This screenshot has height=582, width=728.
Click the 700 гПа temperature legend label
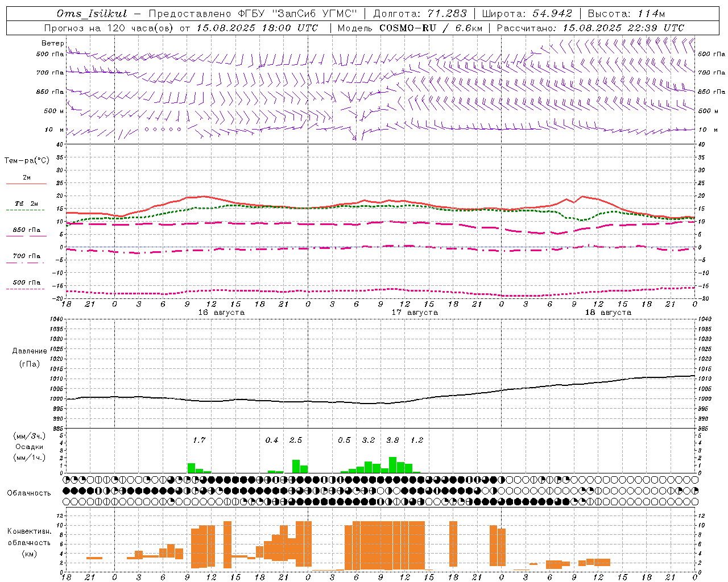pos(27,256)
